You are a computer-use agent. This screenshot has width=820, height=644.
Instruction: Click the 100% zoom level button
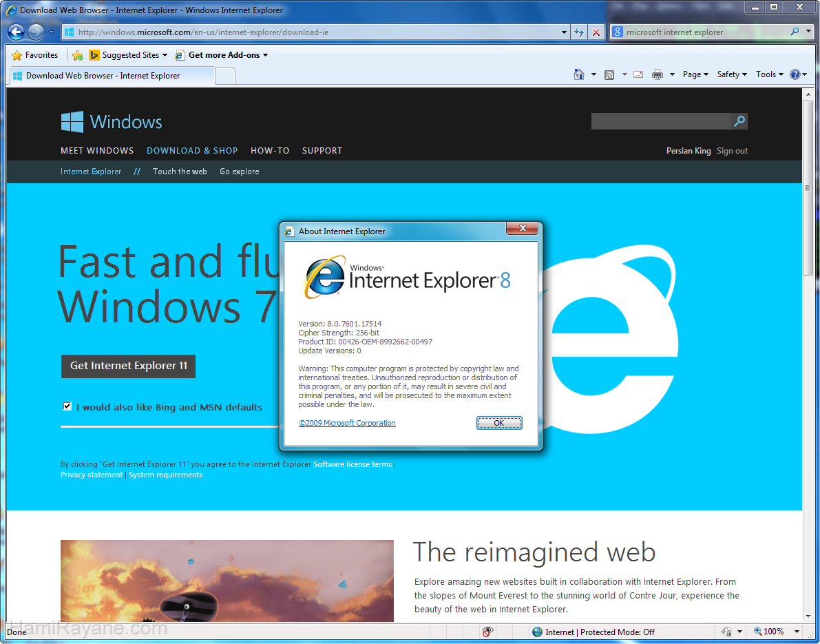pos(769,632)
